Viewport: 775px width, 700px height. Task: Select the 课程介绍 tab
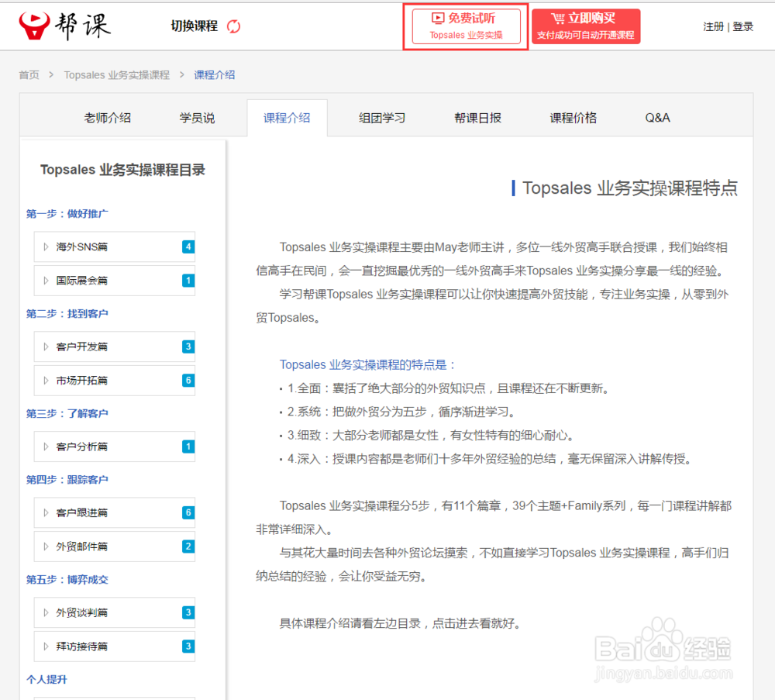(x=287, y=118)
